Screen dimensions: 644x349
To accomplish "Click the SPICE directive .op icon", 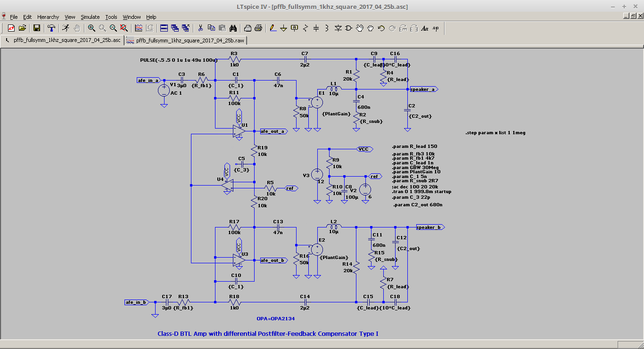I will click(x=435, y=28).
